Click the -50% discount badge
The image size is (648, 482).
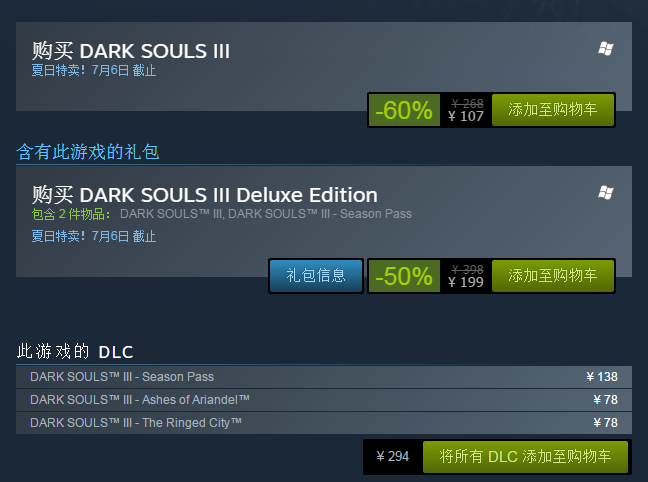tap(404, 276)
